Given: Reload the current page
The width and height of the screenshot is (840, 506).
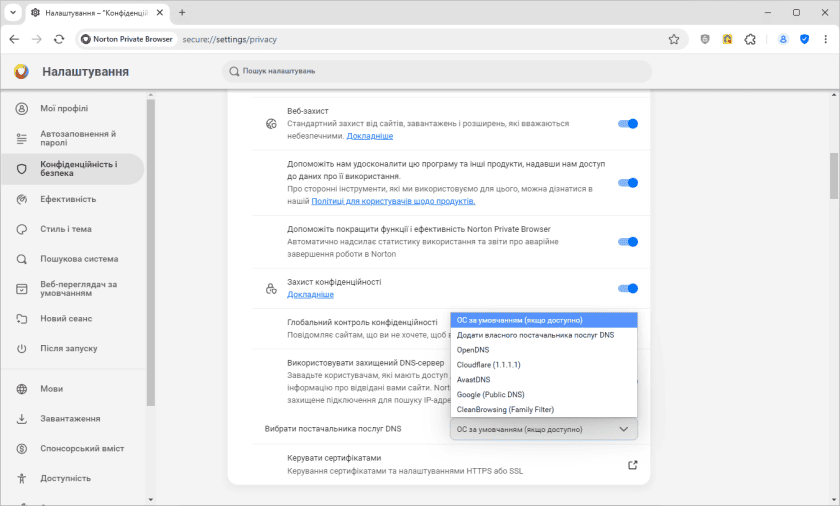Looking at the screenshot, I should tap(59, 39).
